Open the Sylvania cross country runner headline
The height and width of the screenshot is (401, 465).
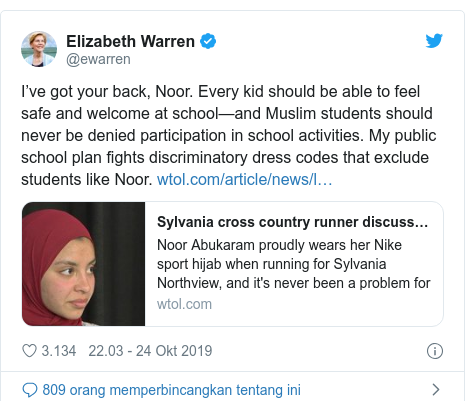[292, 222]
